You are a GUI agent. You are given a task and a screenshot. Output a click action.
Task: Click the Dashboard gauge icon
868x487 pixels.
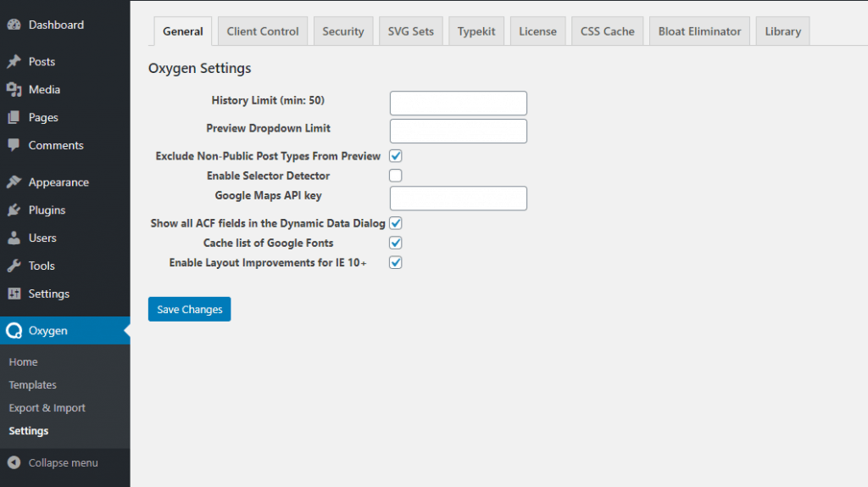click(x=14, y=25)
